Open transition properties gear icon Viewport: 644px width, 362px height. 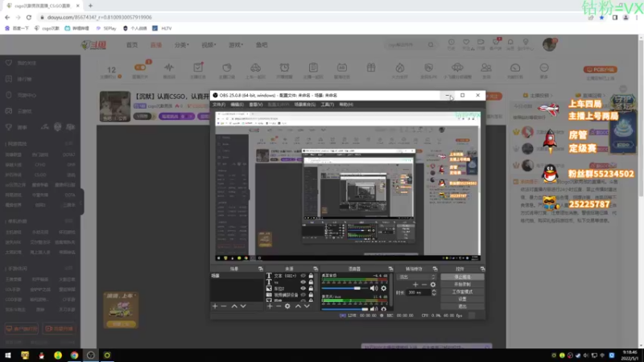[x=433, y=285]
